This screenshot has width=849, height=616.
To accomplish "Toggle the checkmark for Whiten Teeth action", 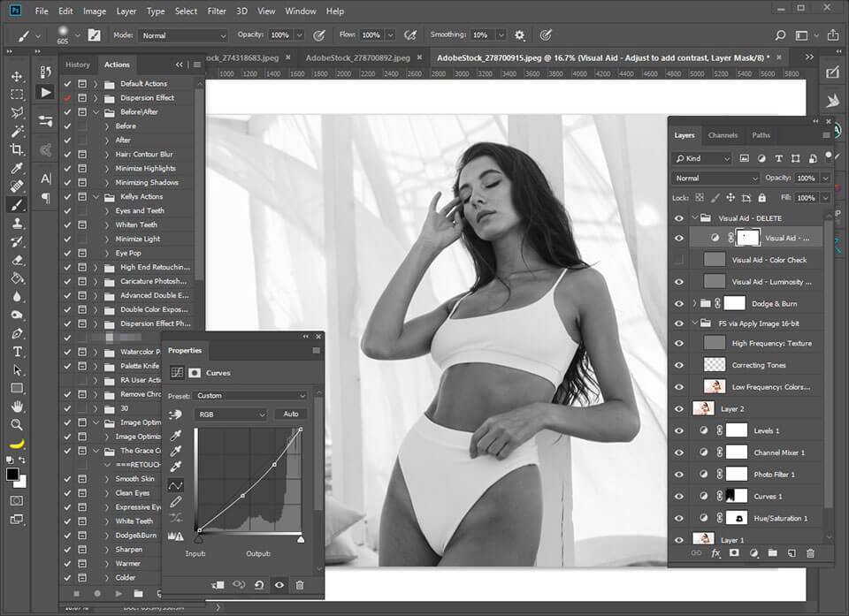I will coord(67,224).
